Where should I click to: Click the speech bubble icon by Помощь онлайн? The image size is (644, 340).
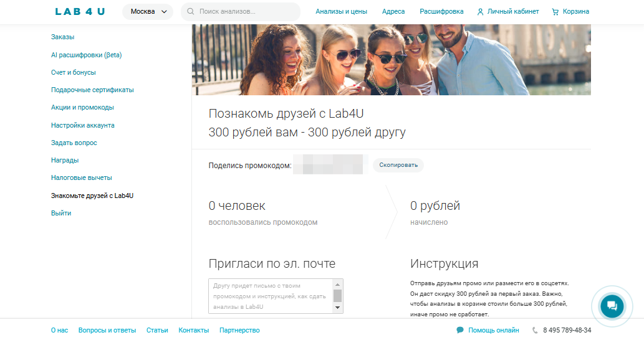tap(460, 330)
